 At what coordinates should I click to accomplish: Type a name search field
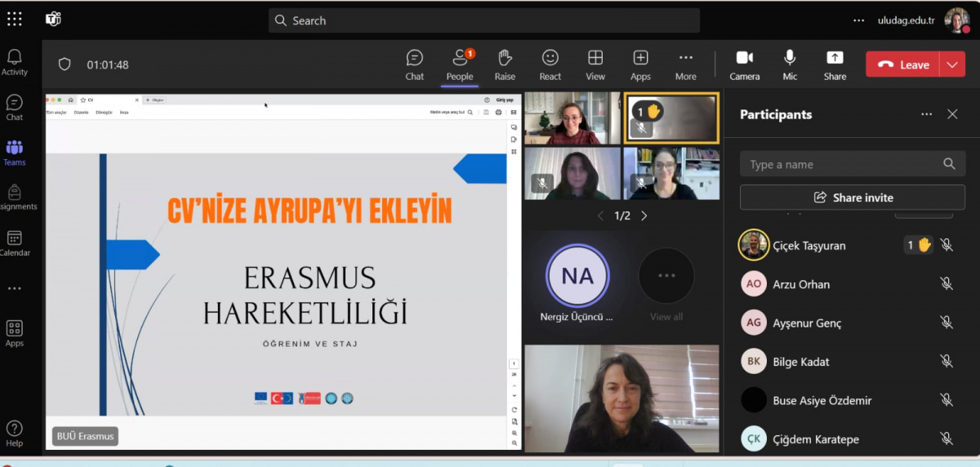852,164
